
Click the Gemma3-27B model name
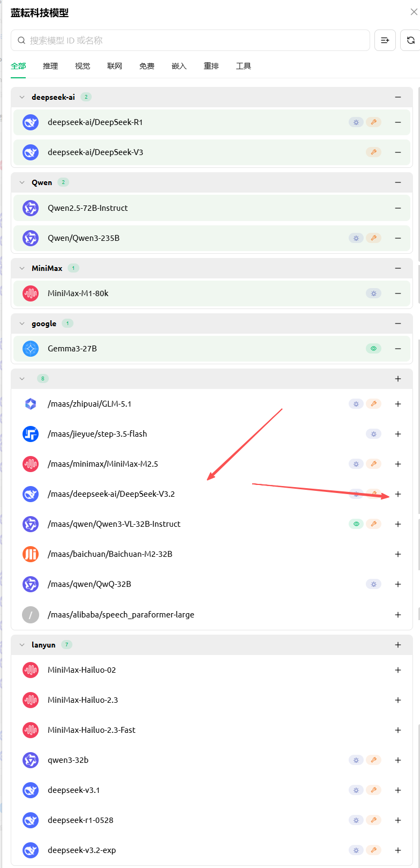click(72, 349)
